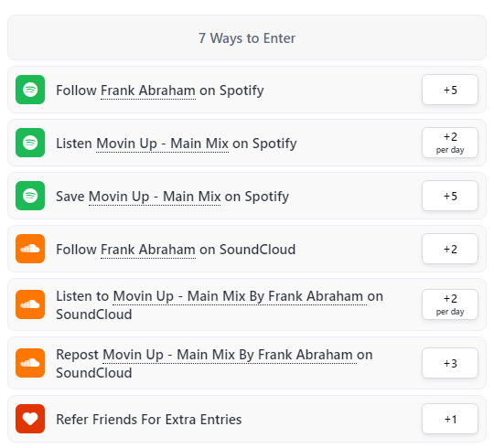The image size is (494, 448).
Task: Expand Refer Friends For Extra Entries row
Action: pos(247,419)
